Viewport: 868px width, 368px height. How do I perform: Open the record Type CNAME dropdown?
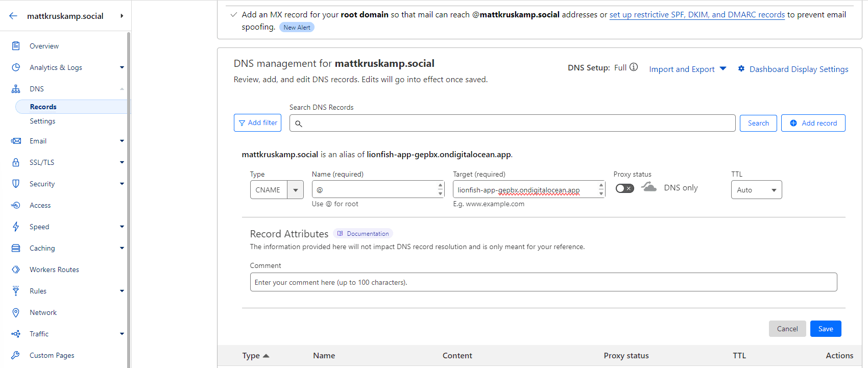(277, 190)
